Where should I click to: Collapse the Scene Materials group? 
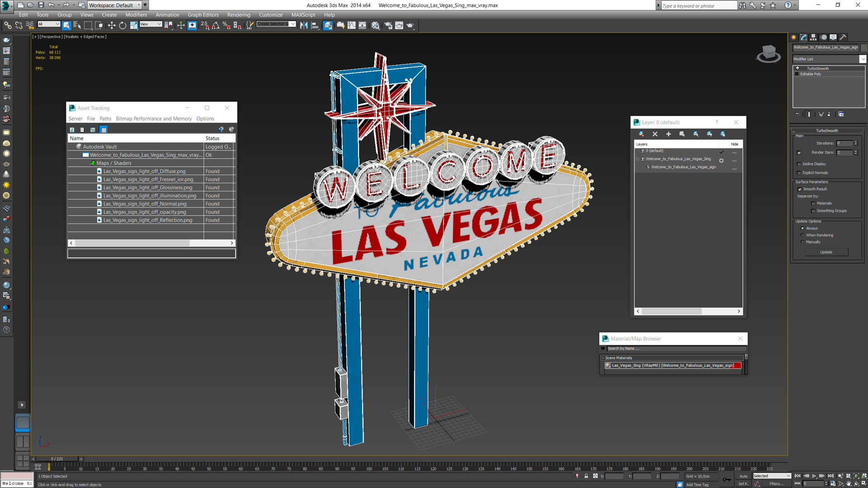(x=603, y=358)
